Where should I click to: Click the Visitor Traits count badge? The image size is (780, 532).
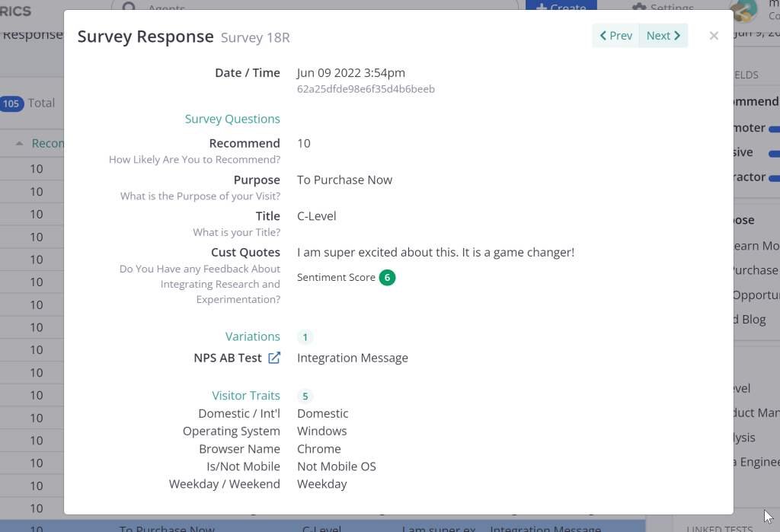305,396
